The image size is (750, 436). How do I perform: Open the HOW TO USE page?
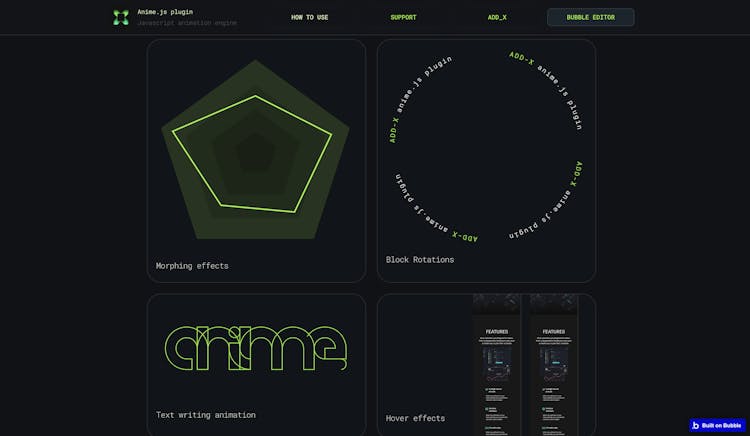[x=309, y=17]
